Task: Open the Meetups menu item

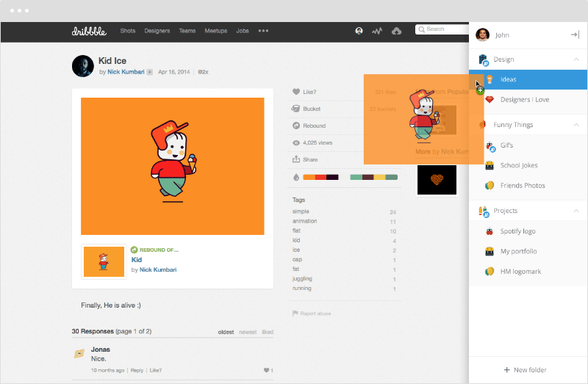Action: [216, 31]
